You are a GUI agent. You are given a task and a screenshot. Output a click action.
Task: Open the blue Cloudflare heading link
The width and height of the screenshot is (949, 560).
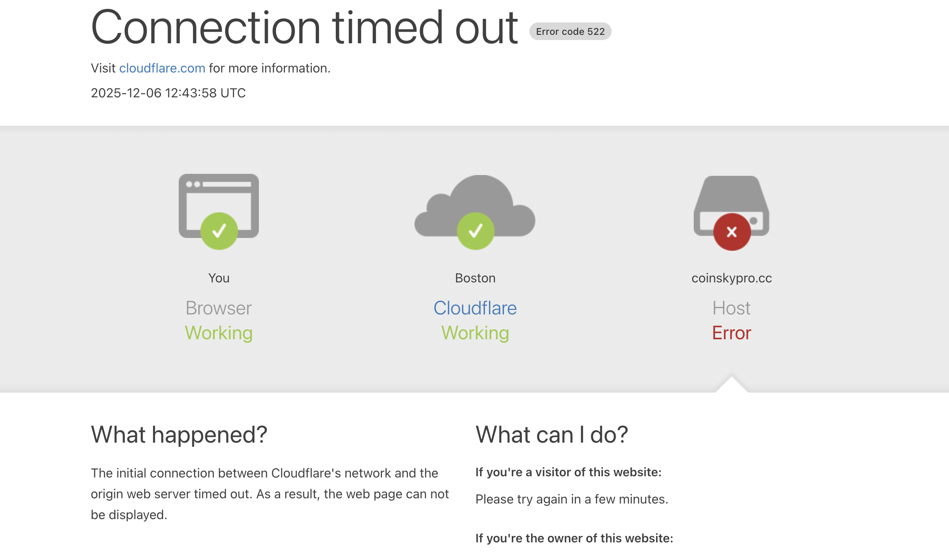pyautogui.click(x=475, y=308)
